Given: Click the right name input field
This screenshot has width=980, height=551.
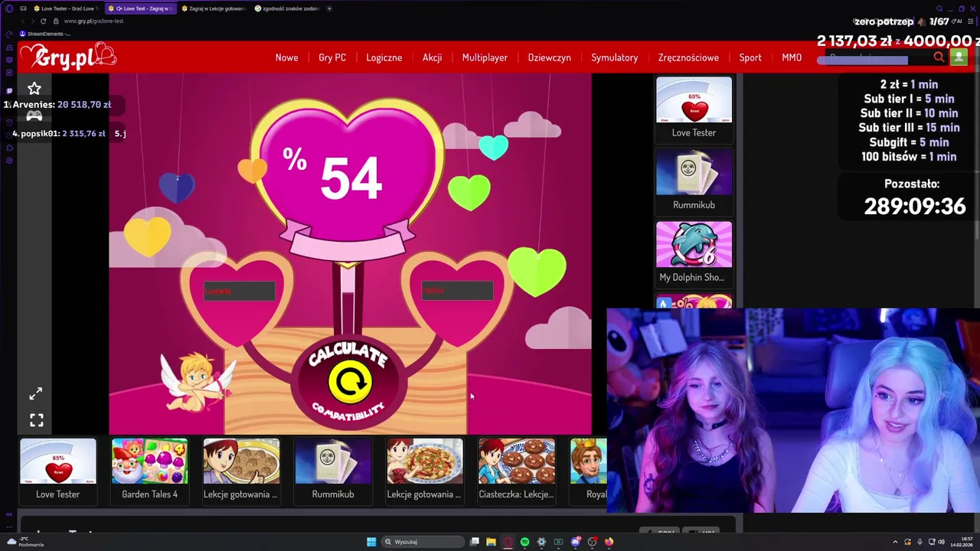Looking at the screenshot, I should [x=457, y=291].
